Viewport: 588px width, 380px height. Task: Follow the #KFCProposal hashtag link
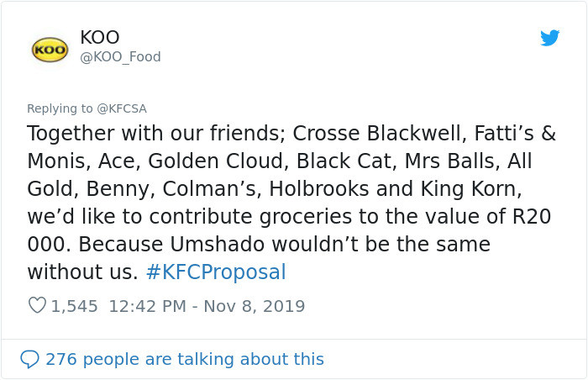tap(216, 272)
